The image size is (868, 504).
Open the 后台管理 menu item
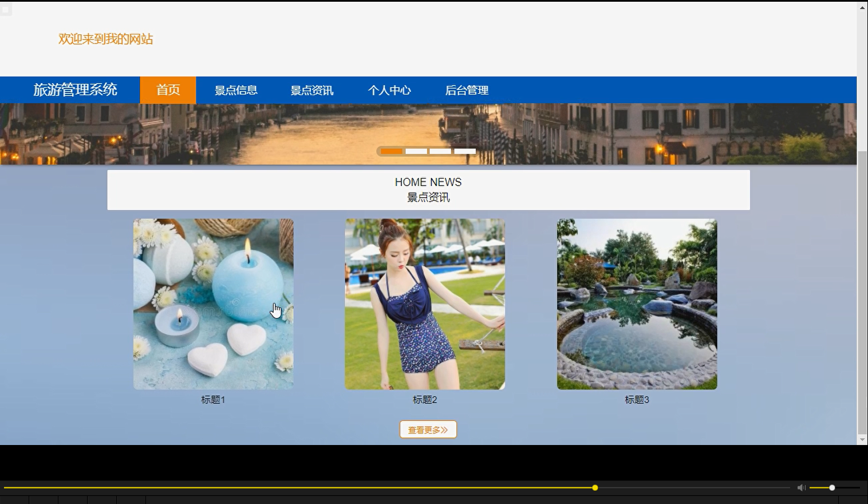[467, 90]
